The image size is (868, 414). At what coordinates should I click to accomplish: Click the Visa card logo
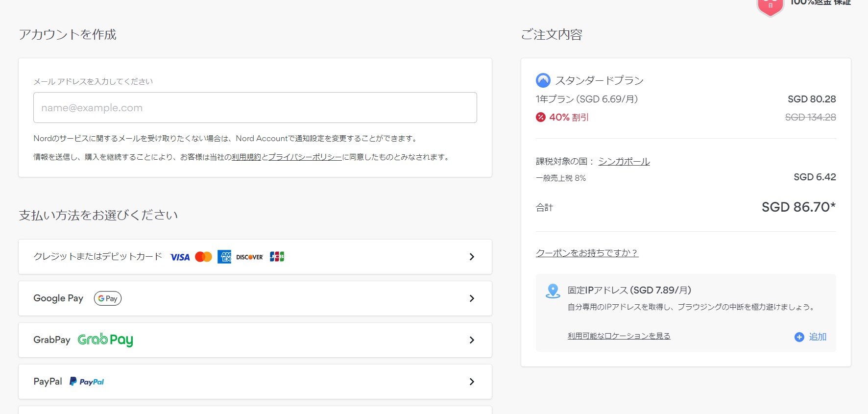[x=180, y=257]
